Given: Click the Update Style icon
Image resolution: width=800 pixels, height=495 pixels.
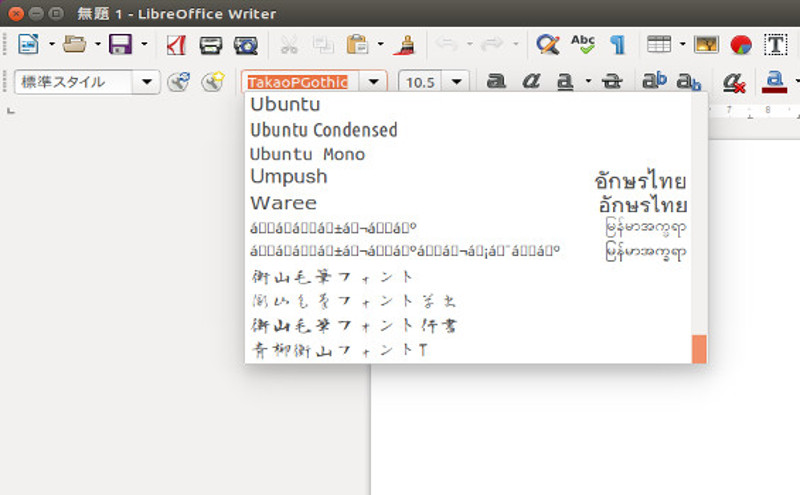Looking at the screenshot, I should [x=179, y=82].
